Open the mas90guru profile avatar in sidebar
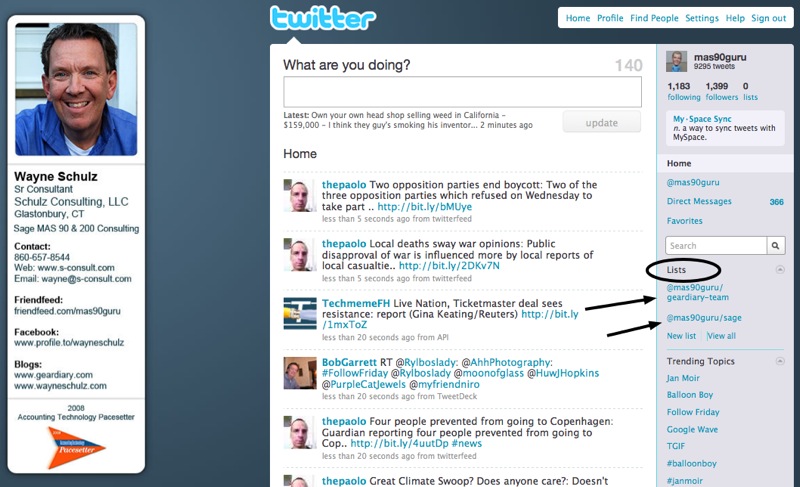This screenshot has width=800, height=487. pos(677,62)
